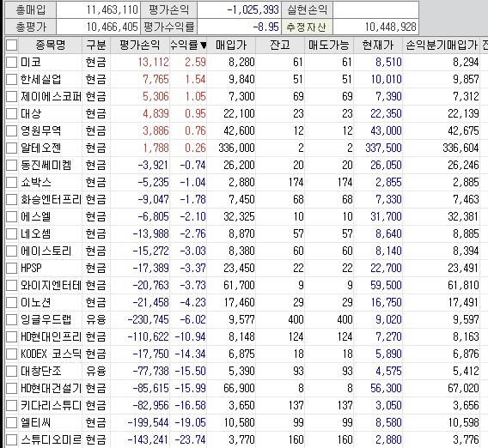Image resolution: width=488 pixels, height=448 pixels.
Task: Select the stock name HD현대인프라
Action: (51, 336)
